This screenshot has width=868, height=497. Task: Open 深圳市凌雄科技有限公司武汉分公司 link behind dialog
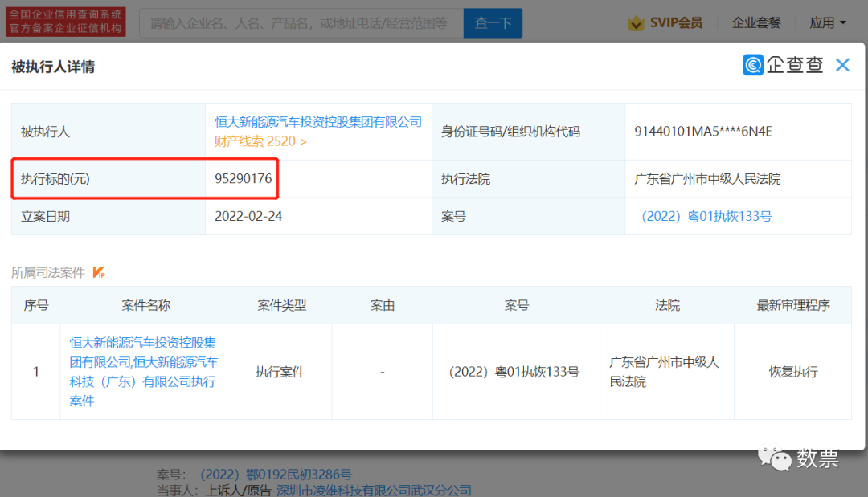[374, 491]
